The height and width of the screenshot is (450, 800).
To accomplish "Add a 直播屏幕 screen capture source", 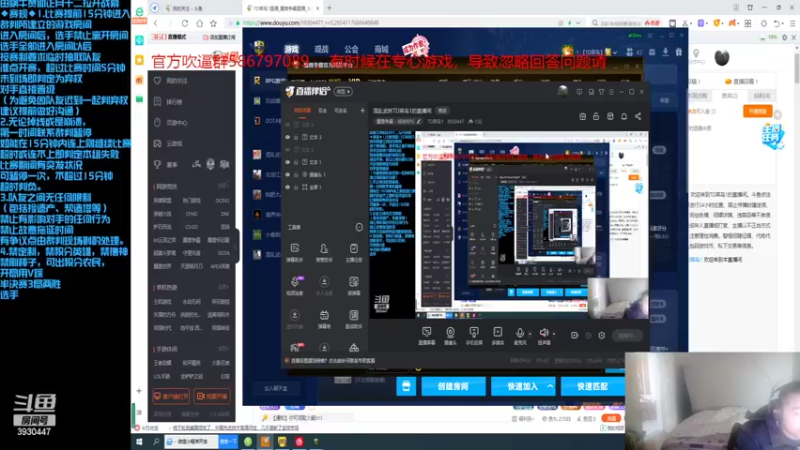I will [x=427, y=336].
